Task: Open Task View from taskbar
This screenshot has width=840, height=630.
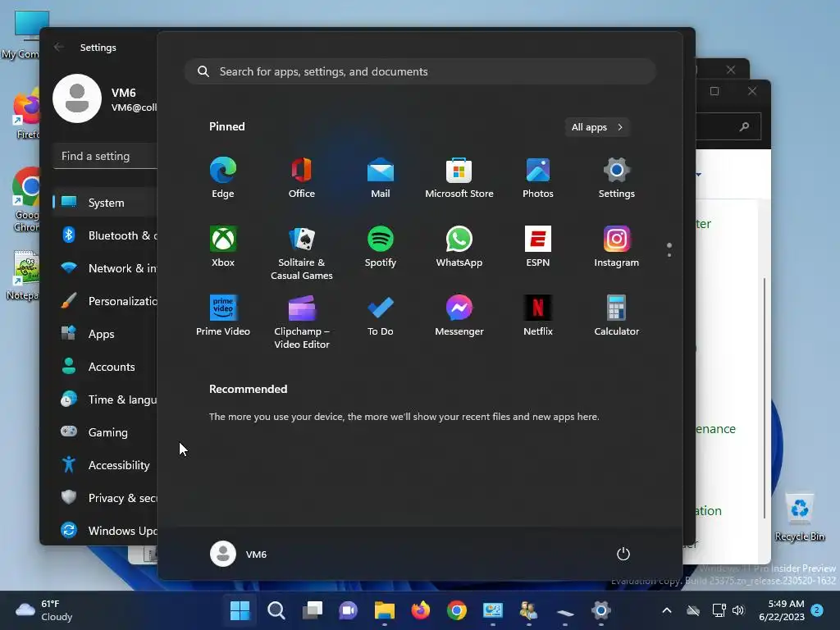Action: (x=312, y=610)
